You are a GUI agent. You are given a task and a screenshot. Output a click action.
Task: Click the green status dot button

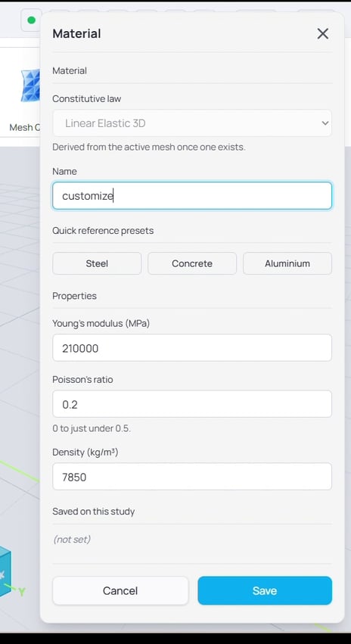(x=31, y=20)
